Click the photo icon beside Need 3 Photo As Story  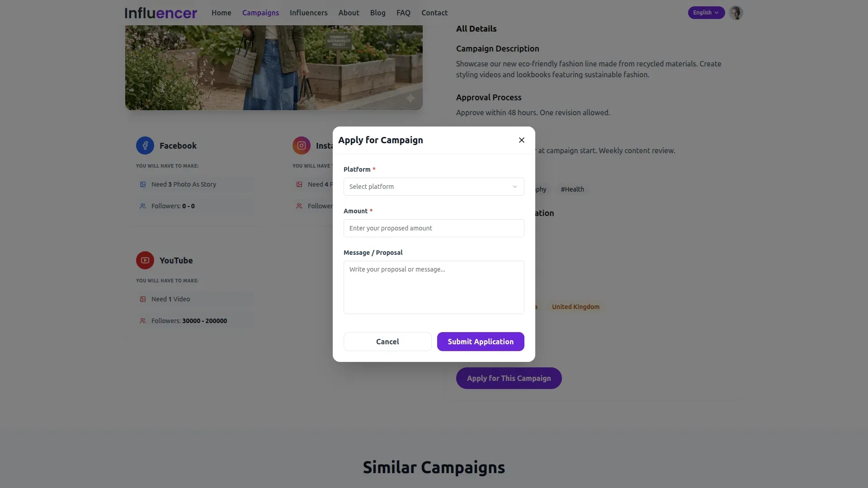(143, 184)
